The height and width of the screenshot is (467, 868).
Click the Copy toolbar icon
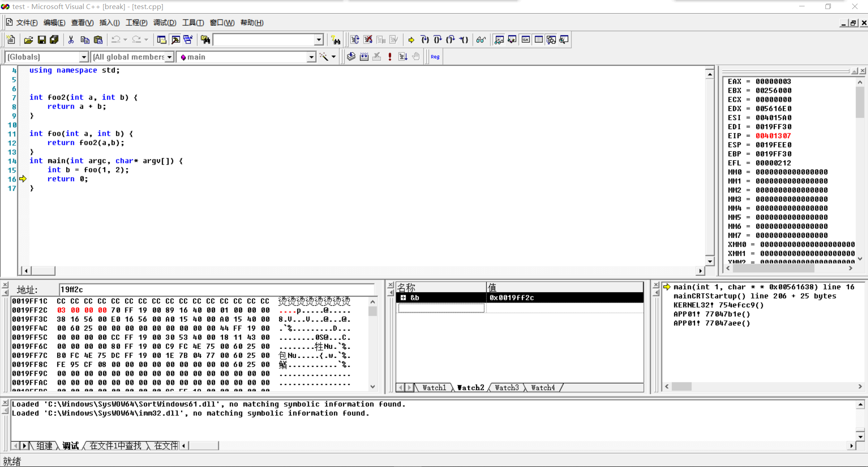point(85,40)
